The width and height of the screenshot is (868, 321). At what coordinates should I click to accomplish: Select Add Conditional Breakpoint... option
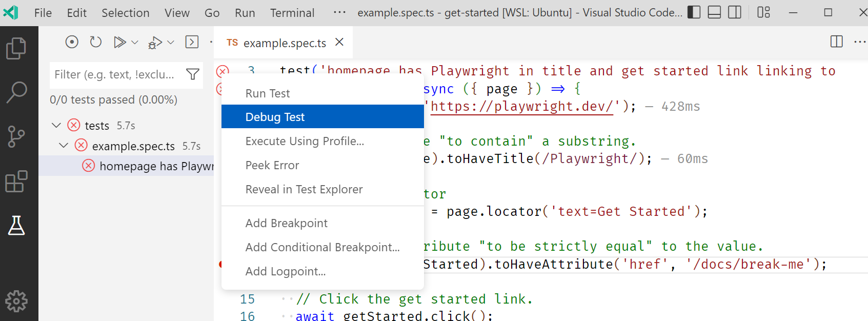click(x=322, y=247)
